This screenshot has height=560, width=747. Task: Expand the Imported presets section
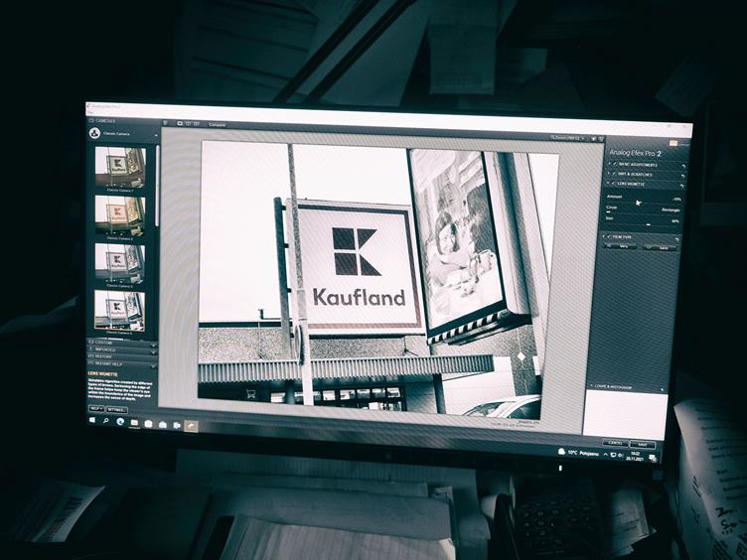pos(122,350)
